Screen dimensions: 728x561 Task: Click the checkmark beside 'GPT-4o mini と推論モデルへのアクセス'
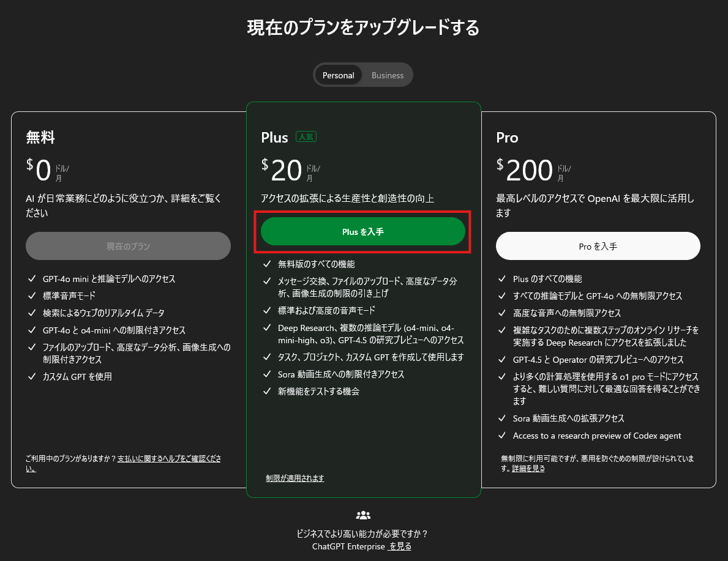(32, 279)
